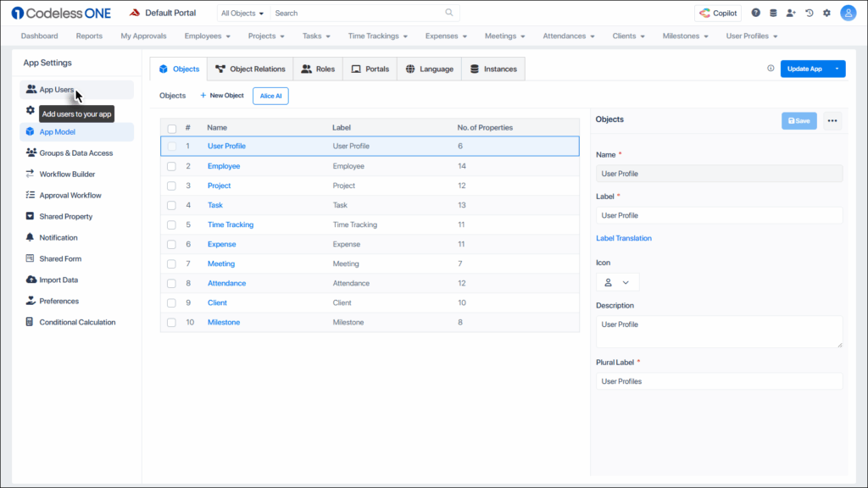Click the Codeless ONE logo
This screenshot has height=488, width=868.
tap(61, 13)
